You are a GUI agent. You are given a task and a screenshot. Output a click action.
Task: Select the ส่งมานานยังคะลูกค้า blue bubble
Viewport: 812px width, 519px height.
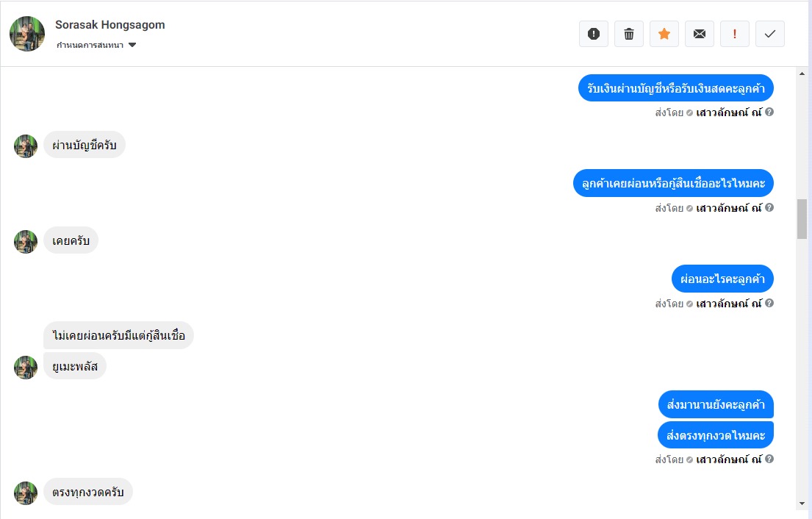click(x=716, y=404)
